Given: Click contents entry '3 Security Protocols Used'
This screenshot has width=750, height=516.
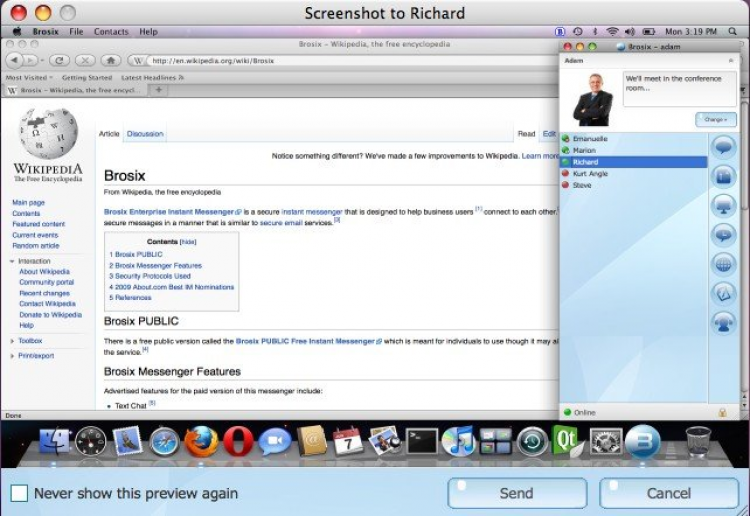Looking at the screenshot, I should [x=150, y=276].
